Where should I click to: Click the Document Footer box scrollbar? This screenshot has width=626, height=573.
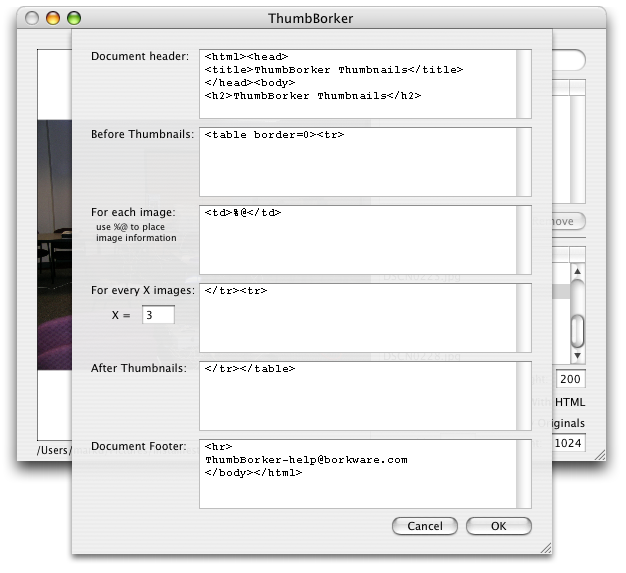[x=524, y=474]
